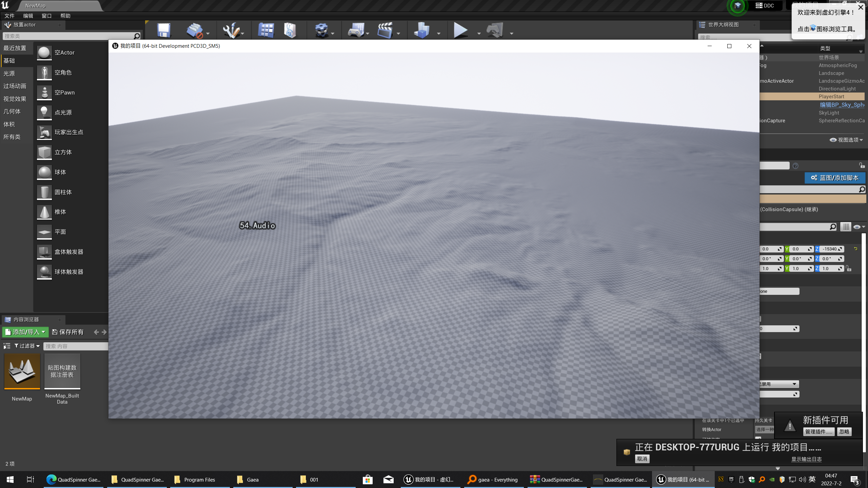Open the 过滤器 filter dropdown
The height and width of the screenshot is (488, 868).
click(x=27, y=346)
